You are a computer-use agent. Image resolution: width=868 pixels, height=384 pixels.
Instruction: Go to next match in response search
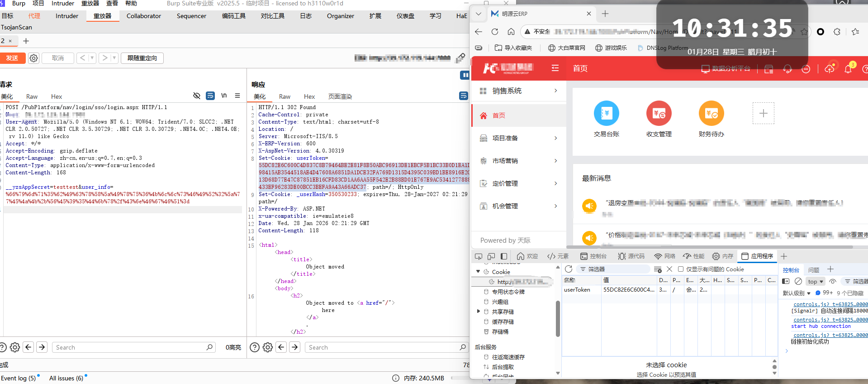click(295, 347)
